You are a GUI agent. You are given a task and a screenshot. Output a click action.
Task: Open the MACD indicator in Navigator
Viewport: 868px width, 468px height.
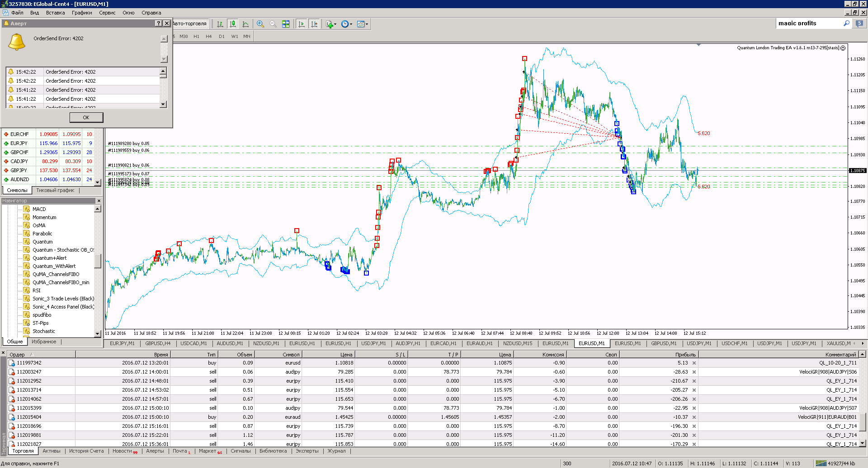click(39, 209)
